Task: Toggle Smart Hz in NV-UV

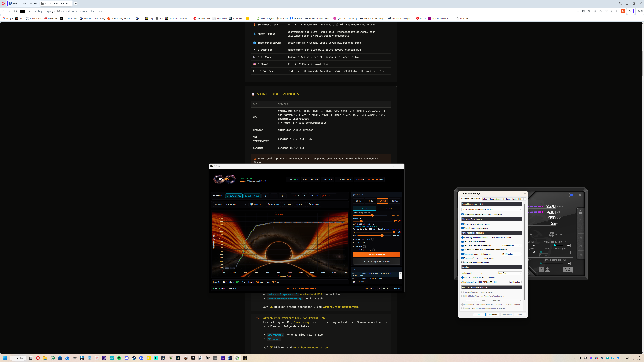Action: point(256,204)
